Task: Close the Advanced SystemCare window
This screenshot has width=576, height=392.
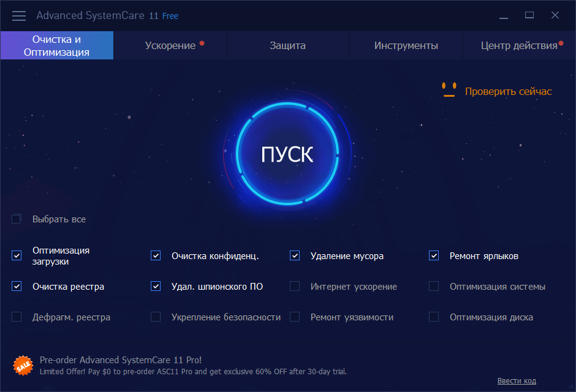Action: 555,15
